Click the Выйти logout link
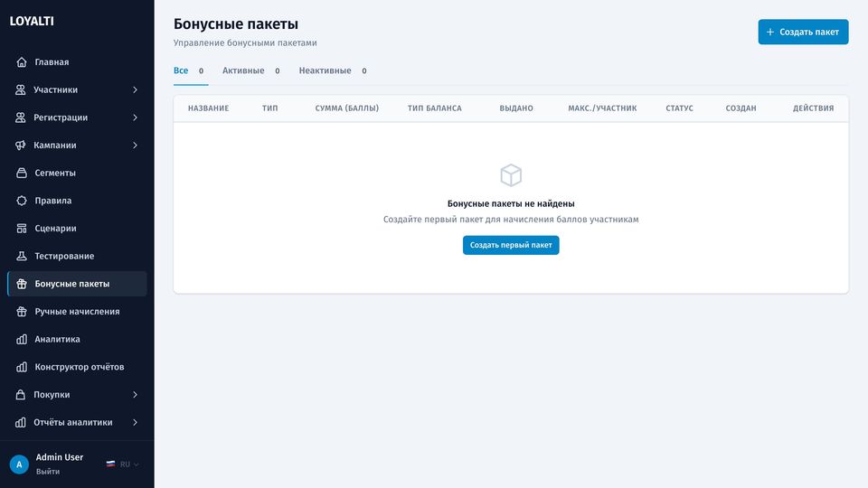Screen dimensions: 868x488 pyautogui.click(x=48, y=472)
